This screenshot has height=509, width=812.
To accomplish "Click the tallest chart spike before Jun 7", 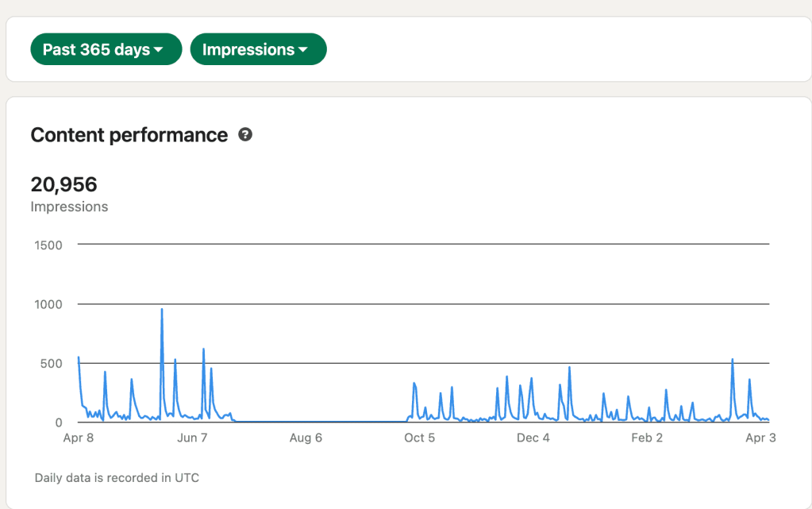I will coord(162,310).
